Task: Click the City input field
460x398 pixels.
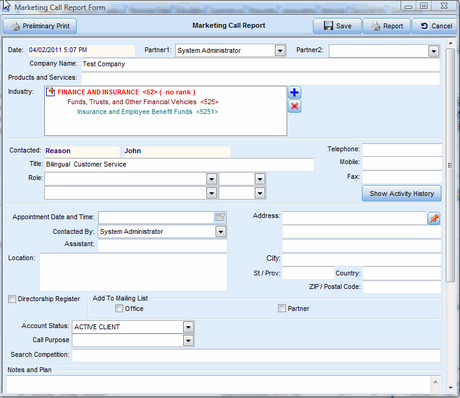Action: point(361,259)
